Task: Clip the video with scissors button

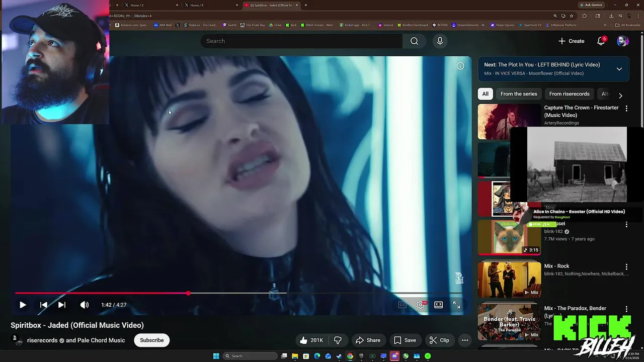Action: 439,340
